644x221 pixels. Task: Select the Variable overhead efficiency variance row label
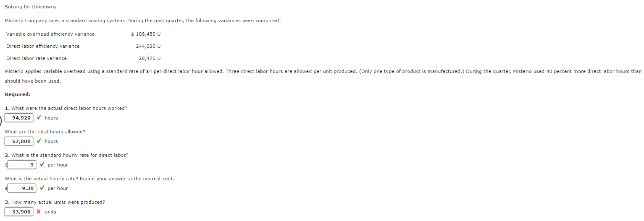[x=50, y=34]
